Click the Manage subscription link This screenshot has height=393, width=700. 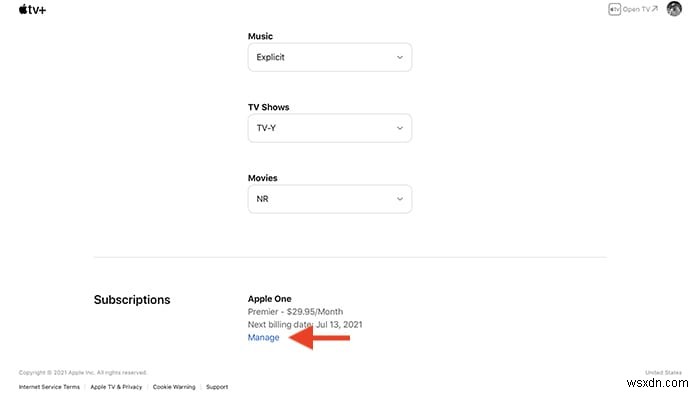[263, 338]
